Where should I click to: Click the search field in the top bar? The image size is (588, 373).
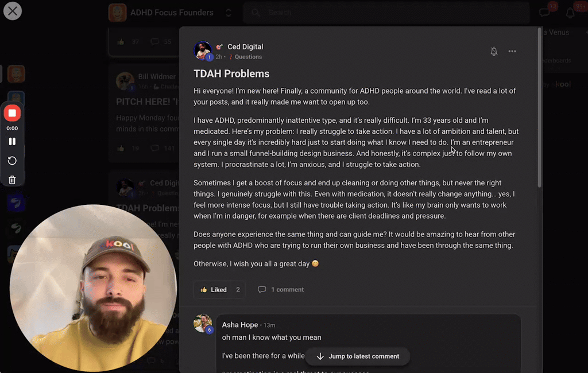coord(385,13)
